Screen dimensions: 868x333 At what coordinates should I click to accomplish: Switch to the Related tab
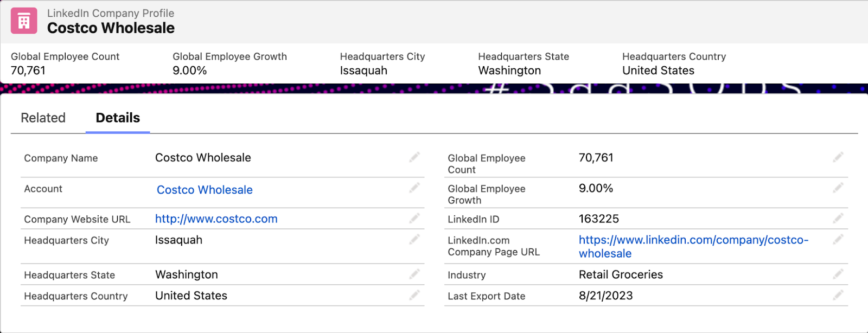43,118
